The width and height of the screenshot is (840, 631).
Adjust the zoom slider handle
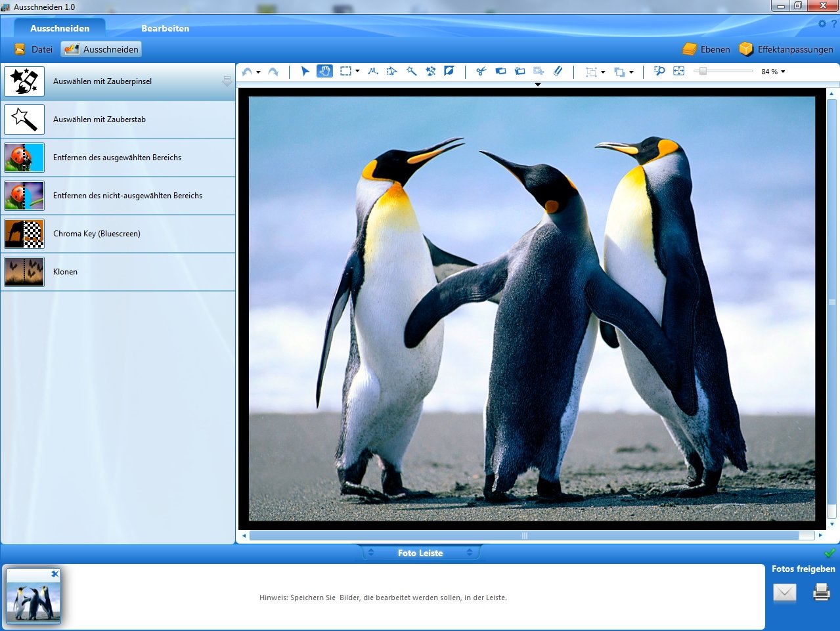(x=703, y=71)
